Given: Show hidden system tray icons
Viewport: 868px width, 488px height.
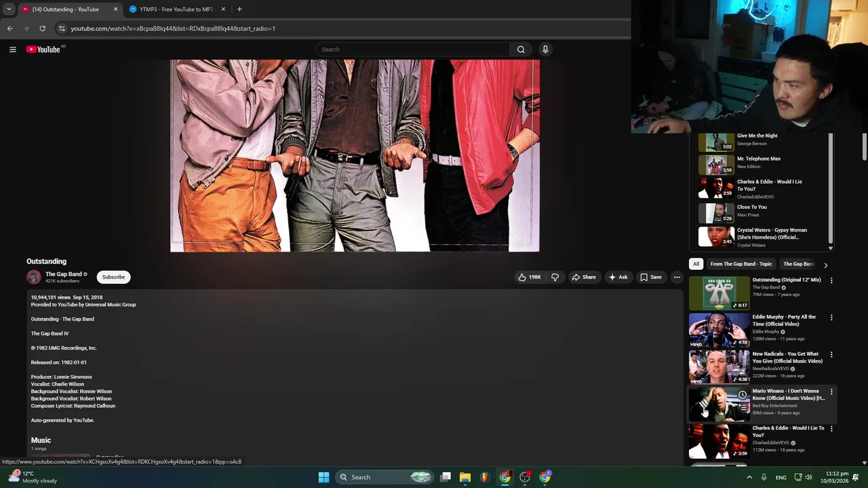Looking at the screenshot, I should pos(749,477).
